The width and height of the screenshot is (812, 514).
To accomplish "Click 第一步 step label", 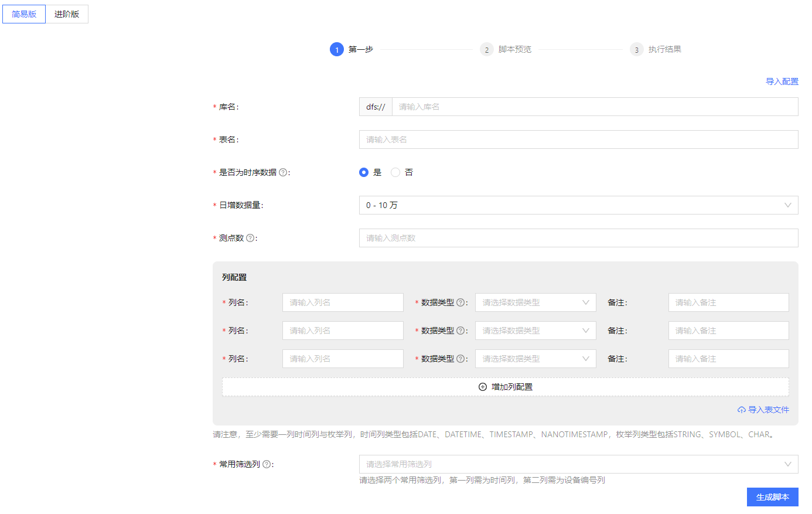I will [x=361, y=49].
